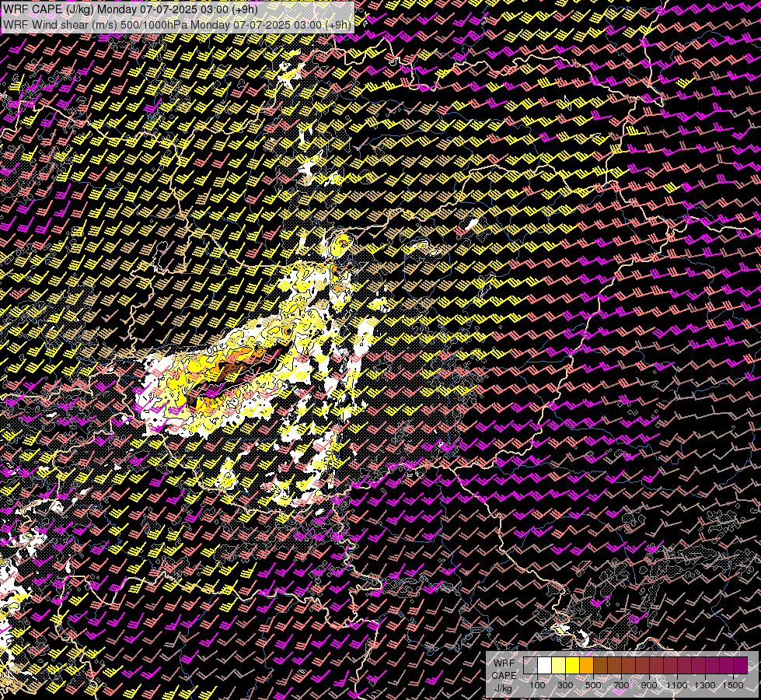The height and width of the screenshot is (700, 761).
Task: Click the pale yellow CAPE legend swatch
Action: point(559,666)
